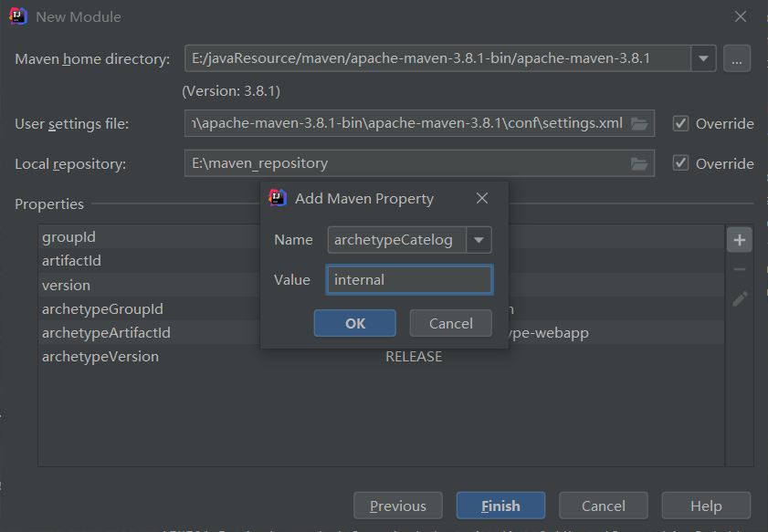Viewport: 768px width, 532px height.
Task: Close the New Module window
Action: pos(740,16)
